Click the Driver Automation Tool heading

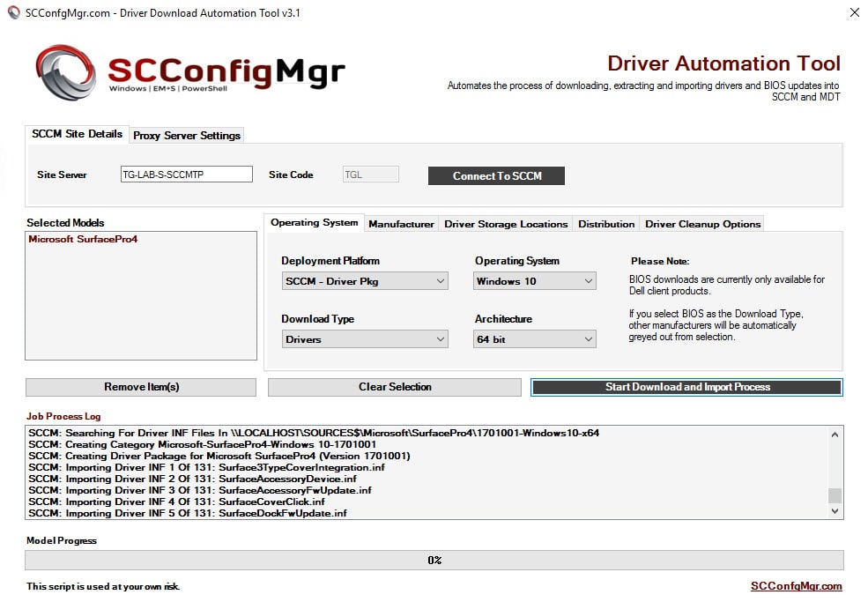coord(723,63)
